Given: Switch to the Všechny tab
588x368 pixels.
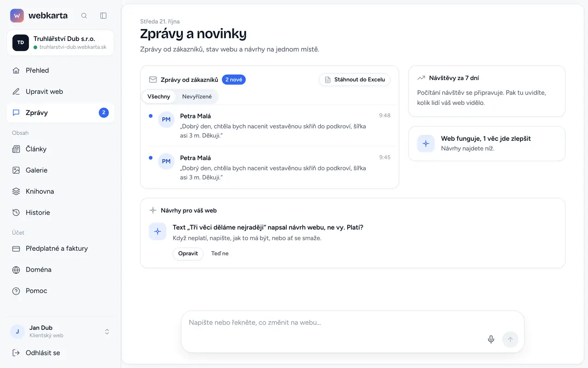Looking at the screenshot, I should point(159,97).
